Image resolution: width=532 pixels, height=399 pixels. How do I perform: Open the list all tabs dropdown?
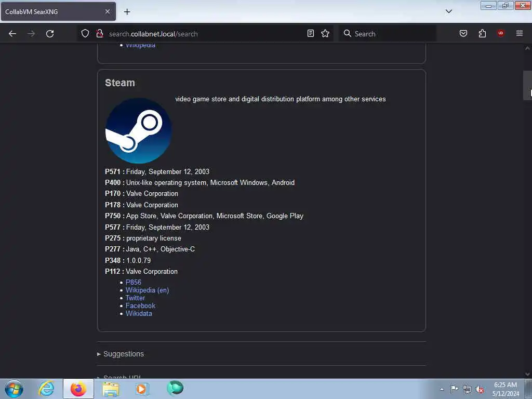[x=449, y=11]
